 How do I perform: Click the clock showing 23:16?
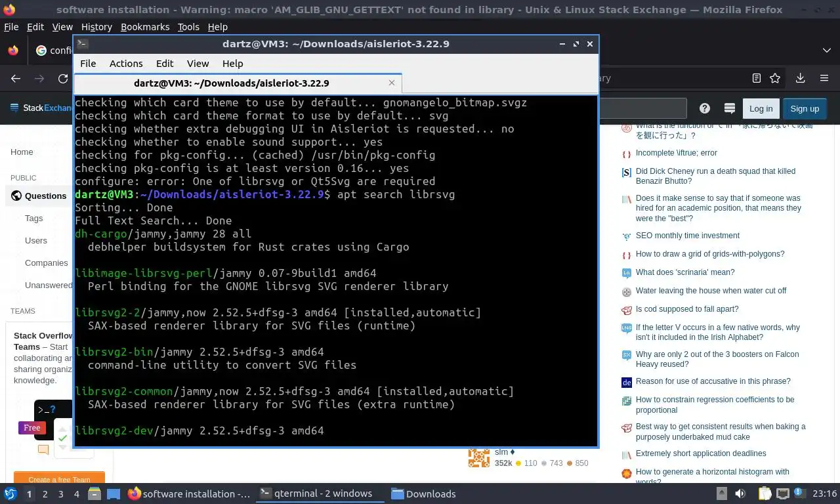pyautogui.click(x=825, y=494)
